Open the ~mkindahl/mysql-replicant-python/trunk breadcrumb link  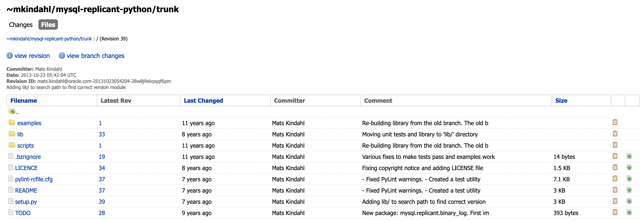(49, 39)
